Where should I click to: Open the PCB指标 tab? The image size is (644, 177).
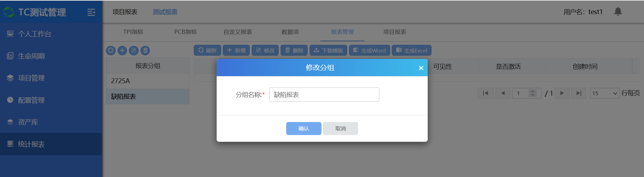[186, 32]
